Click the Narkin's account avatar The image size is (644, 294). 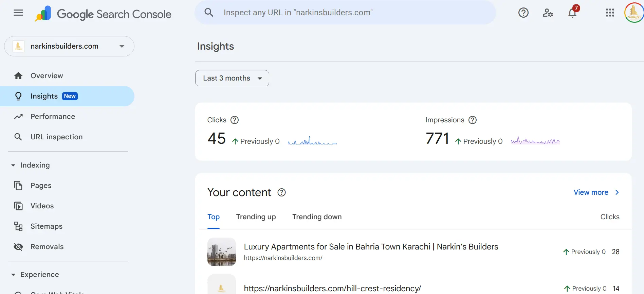pyautogui.click(x=633, y=13)
